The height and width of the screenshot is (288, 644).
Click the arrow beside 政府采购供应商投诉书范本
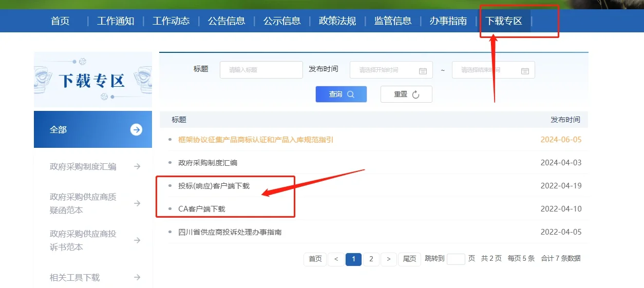tap(137, 240)
